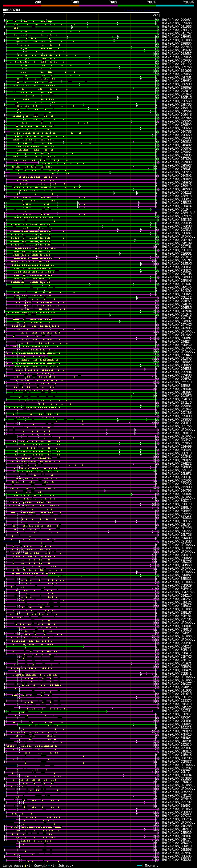The height and width of the screenshot is (868, 197).
Task: Choose UniRef100_Q8L3T8 from the hits
Action: 177,453
